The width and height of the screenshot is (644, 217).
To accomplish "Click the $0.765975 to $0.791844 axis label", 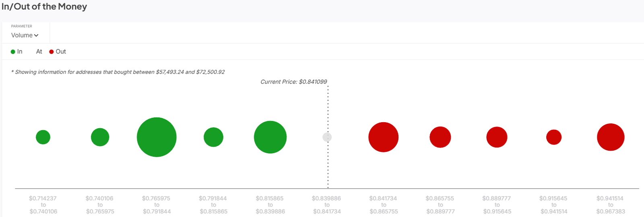I will (157, 205).
